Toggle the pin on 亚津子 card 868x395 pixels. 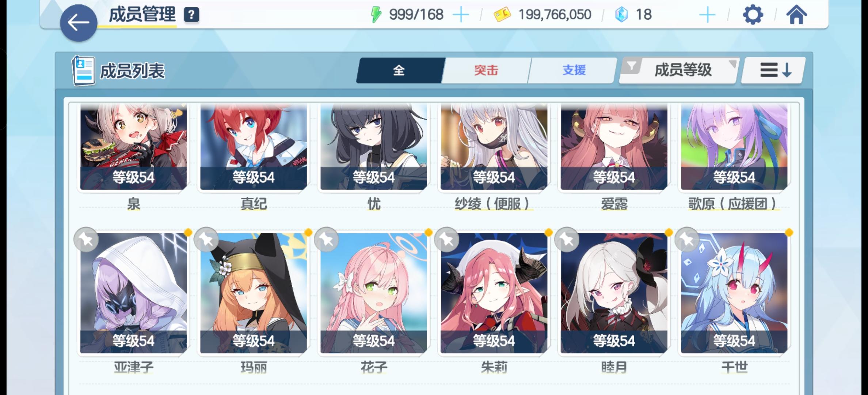pos(86,240)
